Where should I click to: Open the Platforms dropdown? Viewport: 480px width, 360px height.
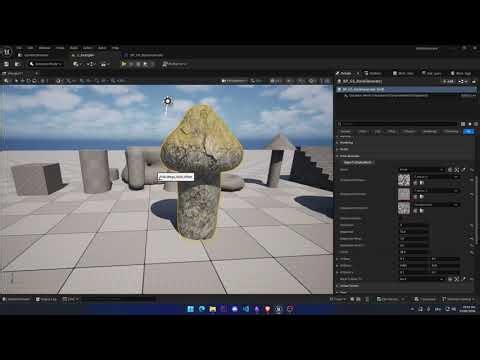click(x=175, y=64)
